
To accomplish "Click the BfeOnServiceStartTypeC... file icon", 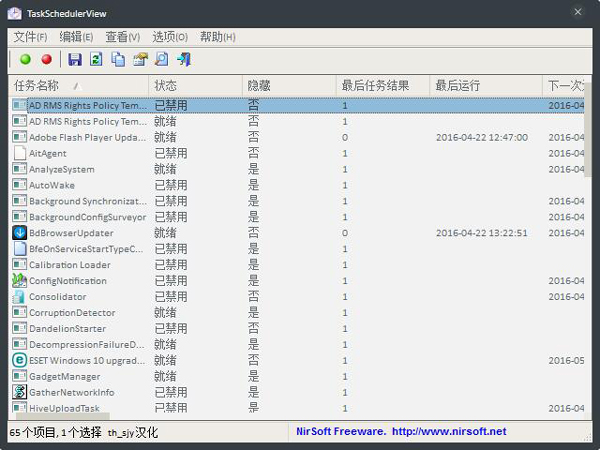I will point(20,249).
